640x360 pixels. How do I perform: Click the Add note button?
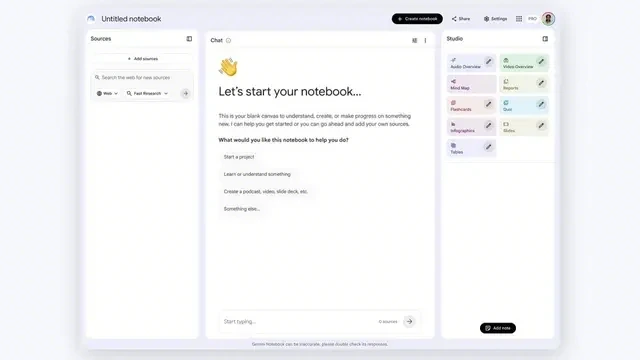[x=498, y=328]
